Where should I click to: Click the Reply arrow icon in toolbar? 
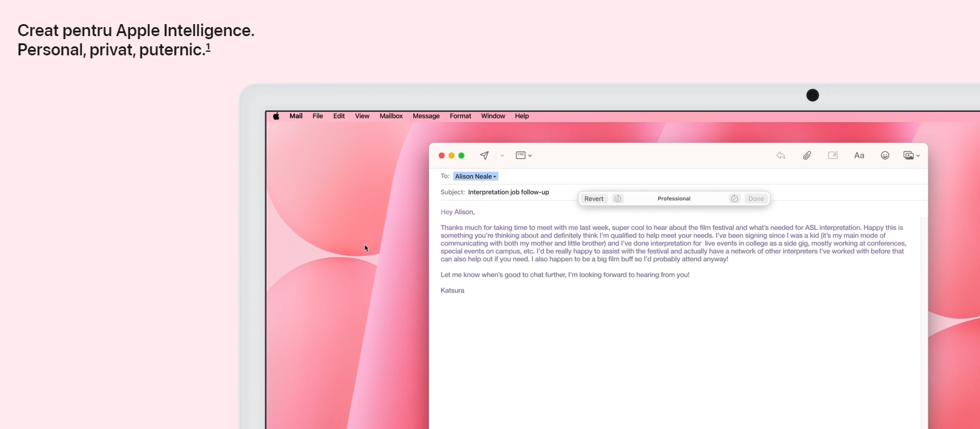coord(781,155)
